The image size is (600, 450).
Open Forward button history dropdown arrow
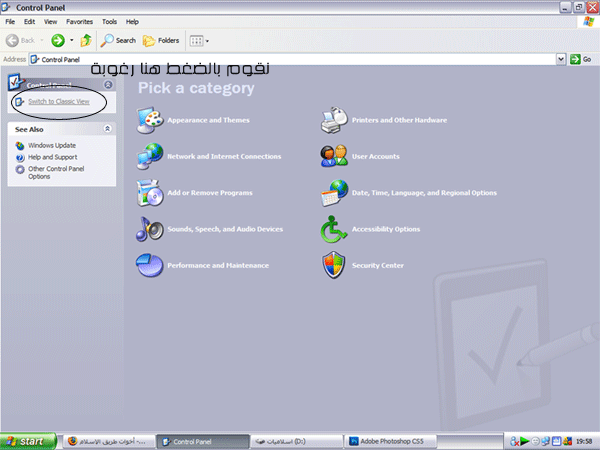click(x=72, y=41)
